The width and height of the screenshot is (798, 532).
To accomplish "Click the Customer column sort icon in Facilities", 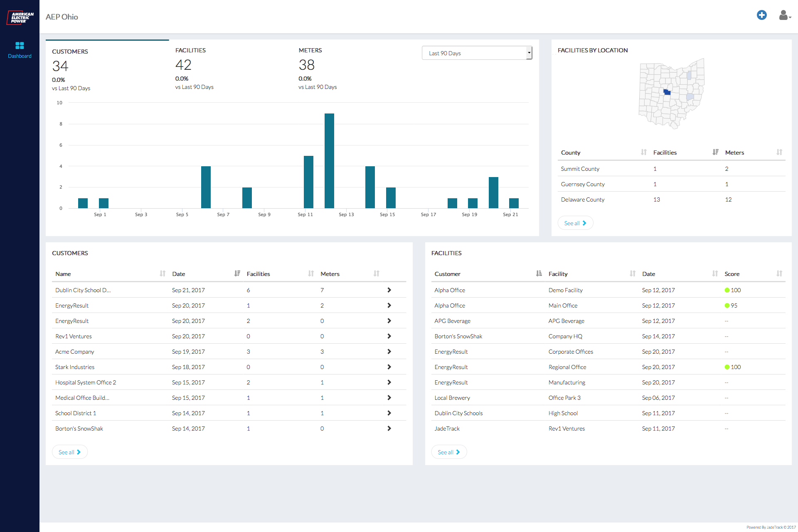I will (x=538, y=274).
